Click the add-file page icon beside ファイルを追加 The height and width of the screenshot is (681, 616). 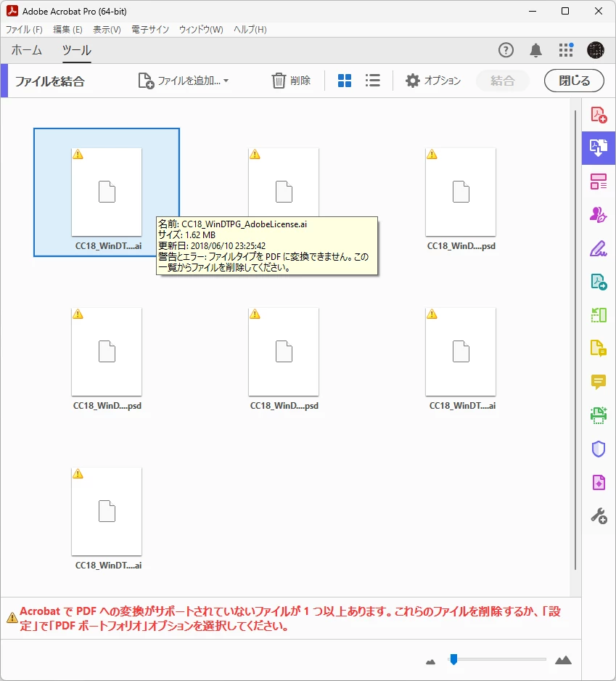pyautogui.click(x=146, y=81)
